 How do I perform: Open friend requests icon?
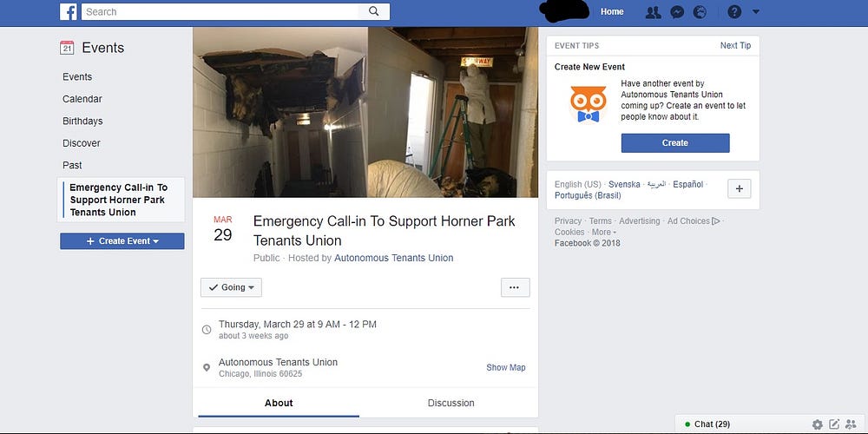[x=654, y=12]
